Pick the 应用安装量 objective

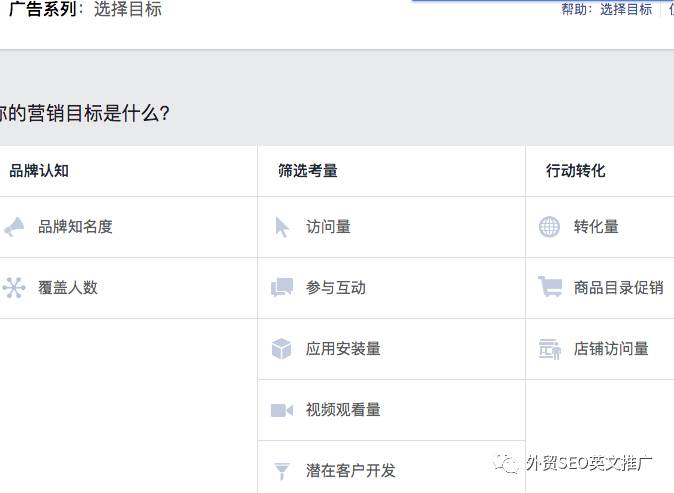point(343,349)
